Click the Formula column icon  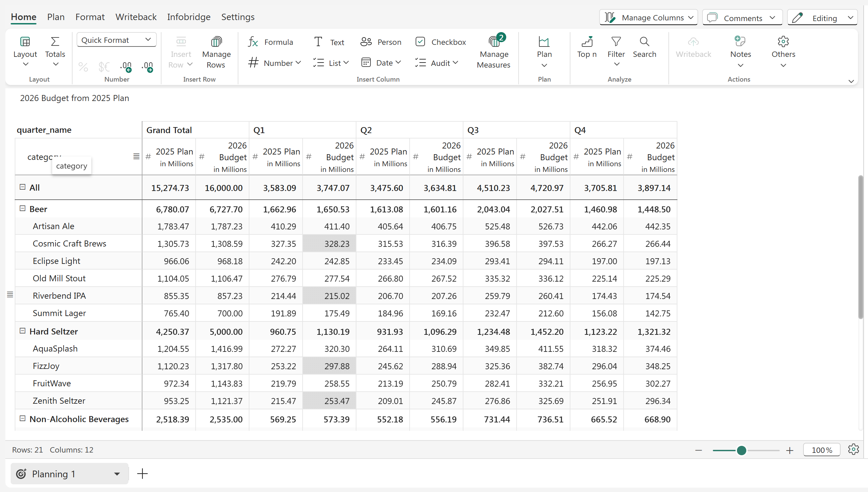point(253,42)
